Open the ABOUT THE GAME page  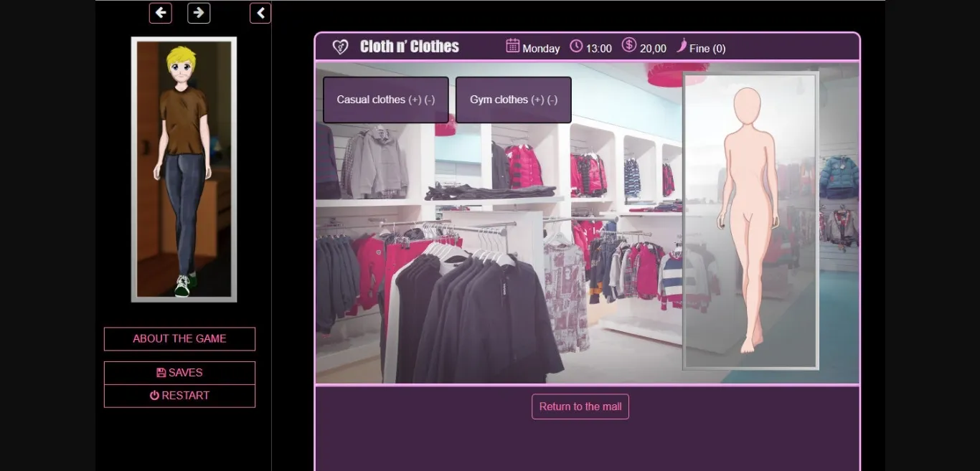[179, 338]
